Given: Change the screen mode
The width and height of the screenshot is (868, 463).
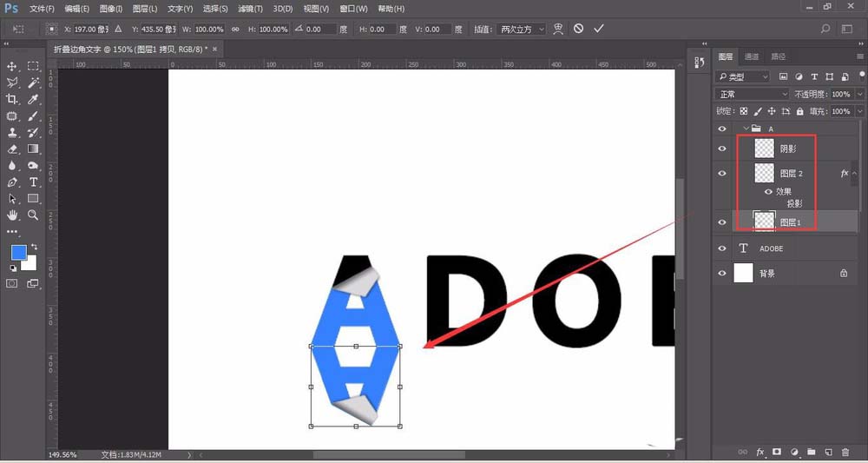Looking at the screenshot, I should coord(33,283).
